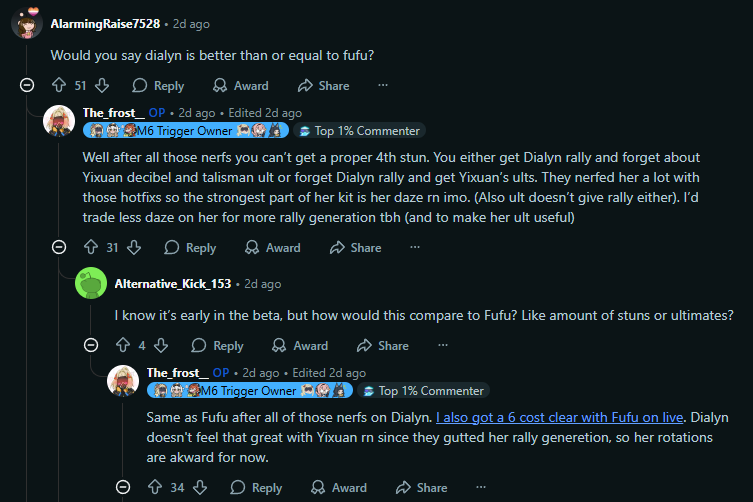Viewport: 753px width, 502px height.
Task: Reply to AlarmingRaise7528's comment
Action: tap(158, 86)
